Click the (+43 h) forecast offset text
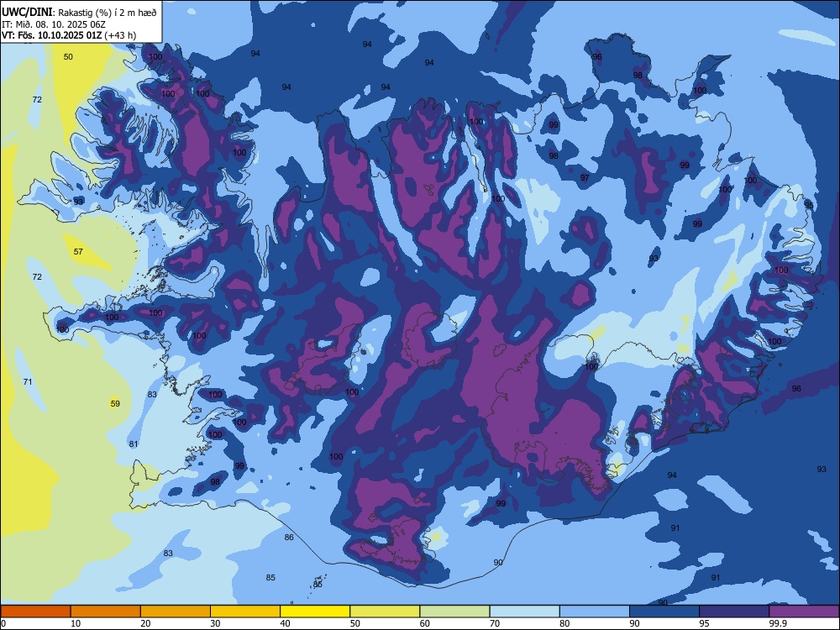840x630 pixels. point(120,35)
